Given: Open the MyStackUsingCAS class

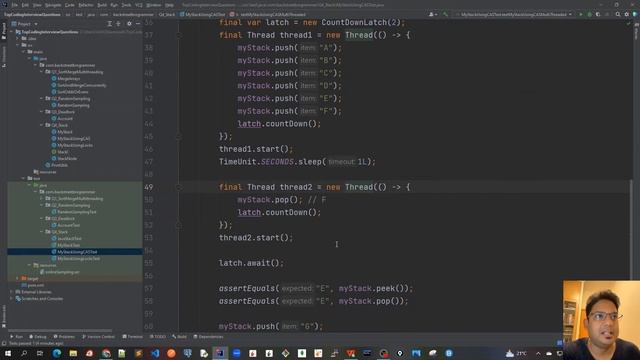Looking at the screenshot, I should pyautogui.click(x=71, y=138).
